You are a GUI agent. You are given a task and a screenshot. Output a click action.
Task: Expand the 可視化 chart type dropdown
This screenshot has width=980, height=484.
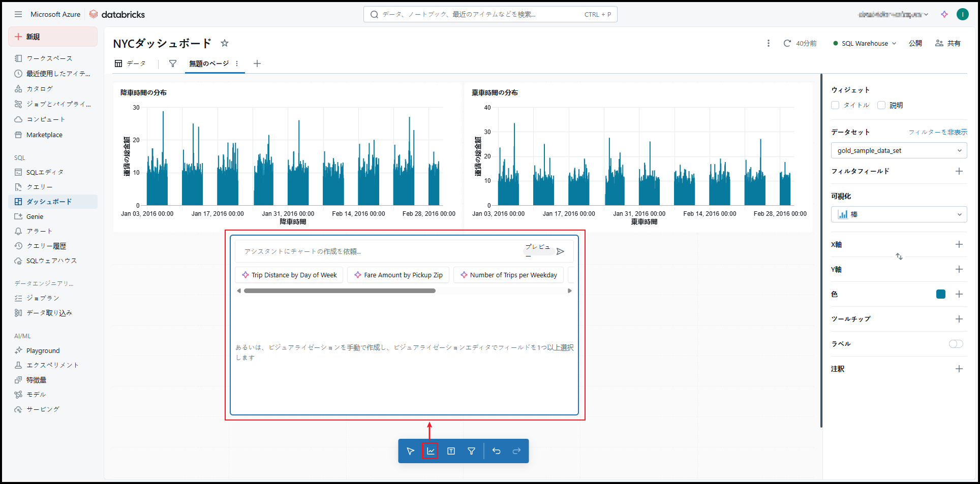(899, 214)
